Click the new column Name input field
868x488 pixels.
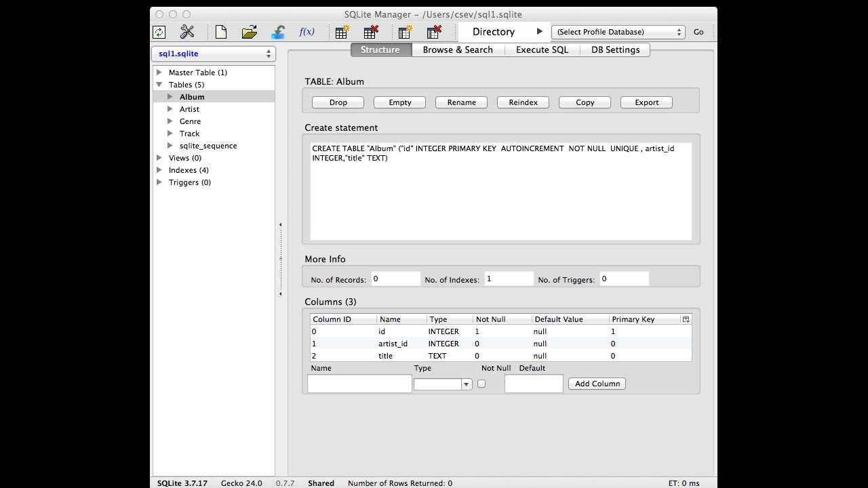(x=359, y=384)
